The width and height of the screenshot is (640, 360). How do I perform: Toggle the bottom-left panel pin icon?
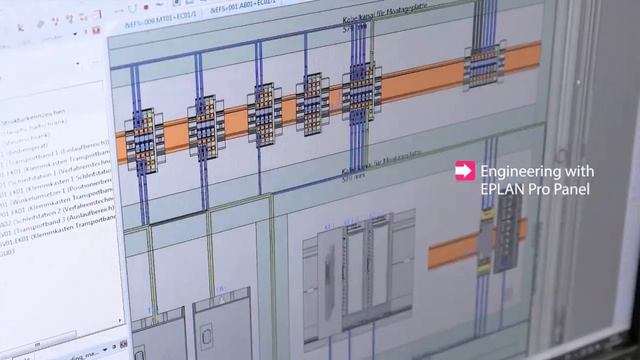pos(115,347)
